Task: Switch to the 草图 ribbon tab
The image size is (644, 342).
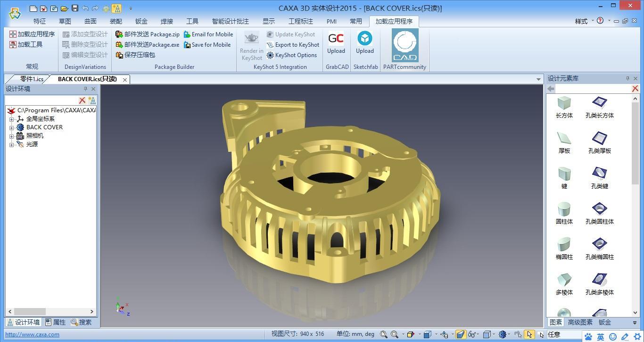Action: tap(65, 21)
